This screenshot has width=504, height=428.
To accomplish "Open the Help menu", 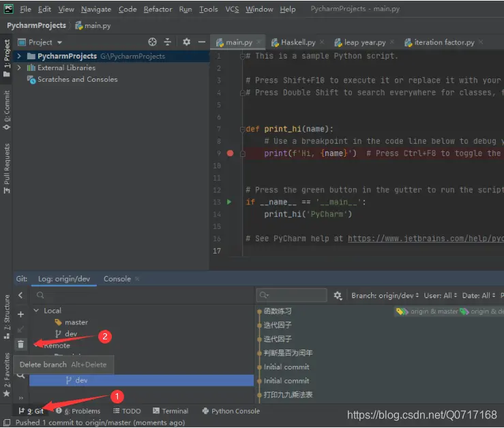I will click(x=288, y=10).
